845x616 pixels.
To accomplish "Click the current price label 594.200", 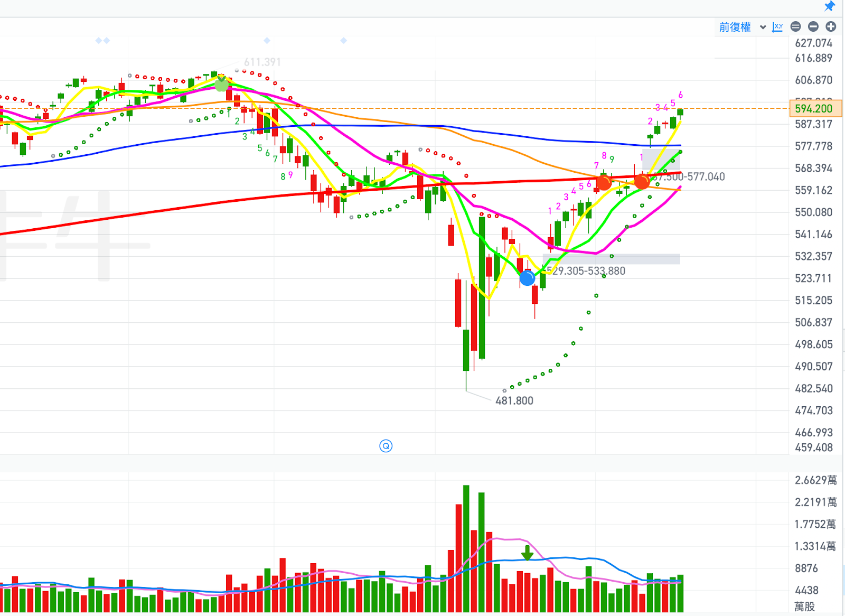I will tap(815, 108).
